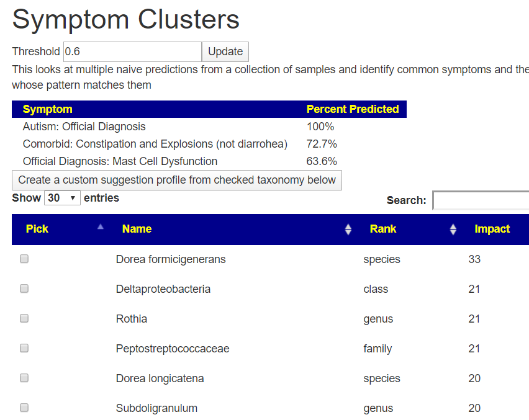
Task: Click into the Search box
Action: 481,200
